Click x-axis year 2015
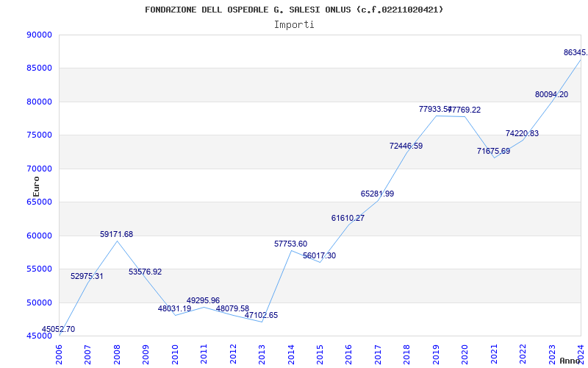 320,355
